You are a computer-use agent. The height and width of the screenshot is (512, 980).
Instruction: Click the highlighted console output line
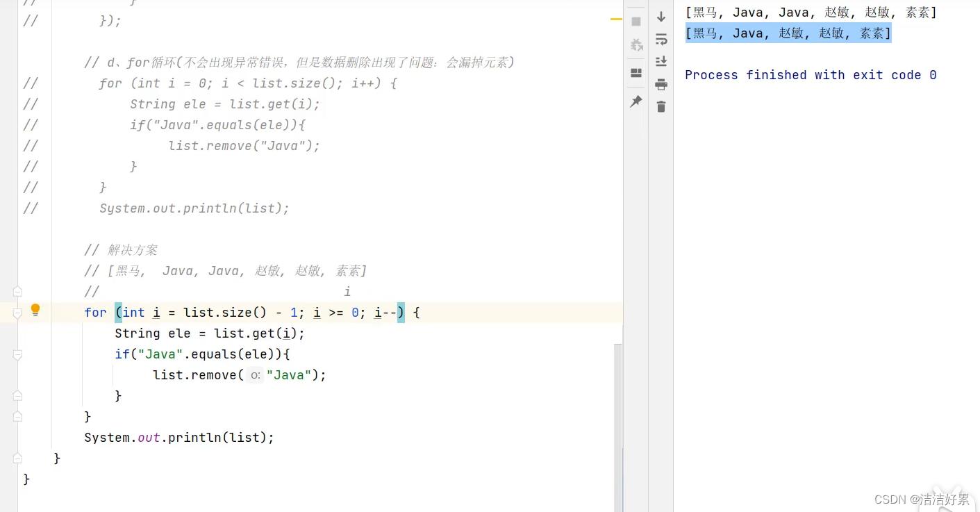pos(788,33)
